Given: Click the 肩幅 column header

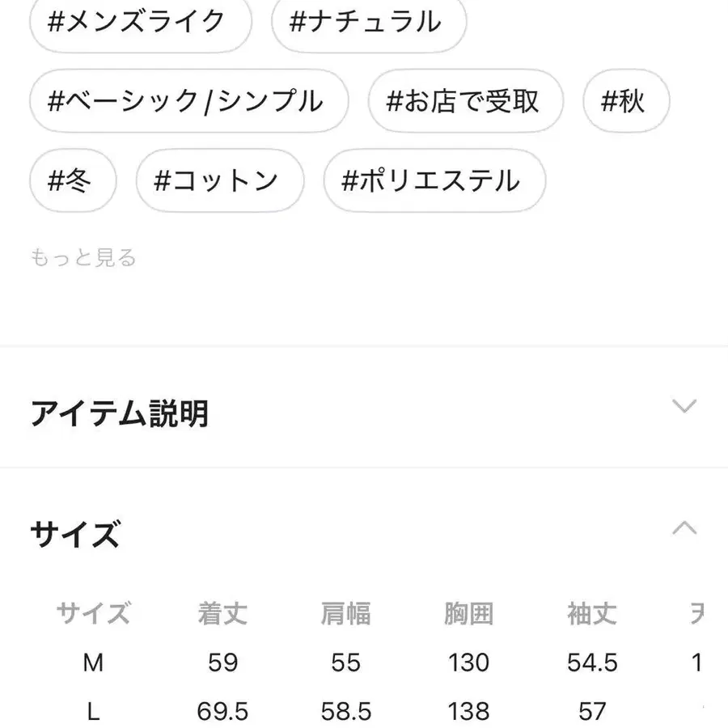Looking at the screenshot, I should pyautogui.click(x=345, y=613).
